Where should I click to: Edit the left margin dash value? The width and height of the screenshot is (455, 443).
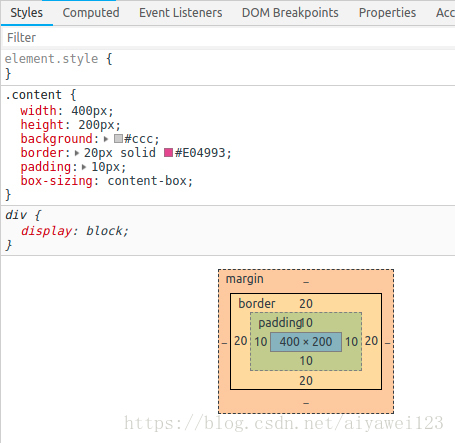tap(224, 343)
